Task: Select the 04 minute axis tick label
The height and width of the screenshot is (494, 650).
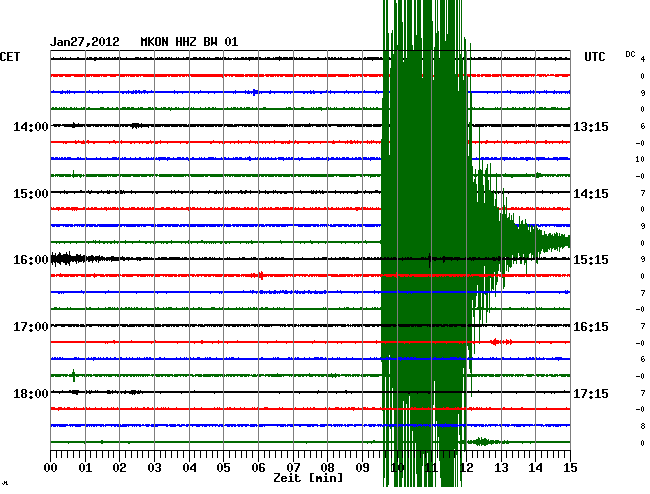Action: pyautogui.click(x=189, y=467)
